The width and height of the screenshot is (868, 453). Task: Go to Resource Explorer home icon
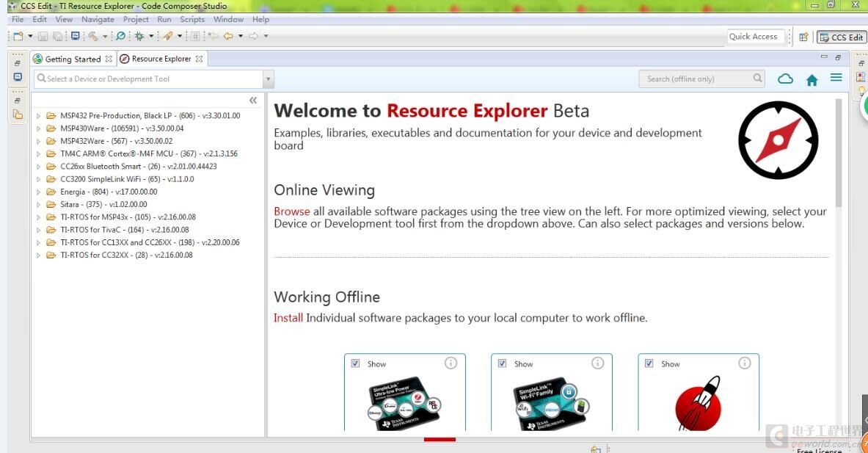point(812,80)
